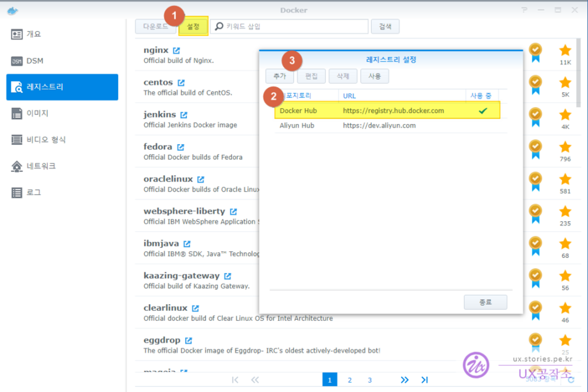This screenshot has height=392, width=588.
Task: Open the centos external link icon
Action: pos(181,83)
